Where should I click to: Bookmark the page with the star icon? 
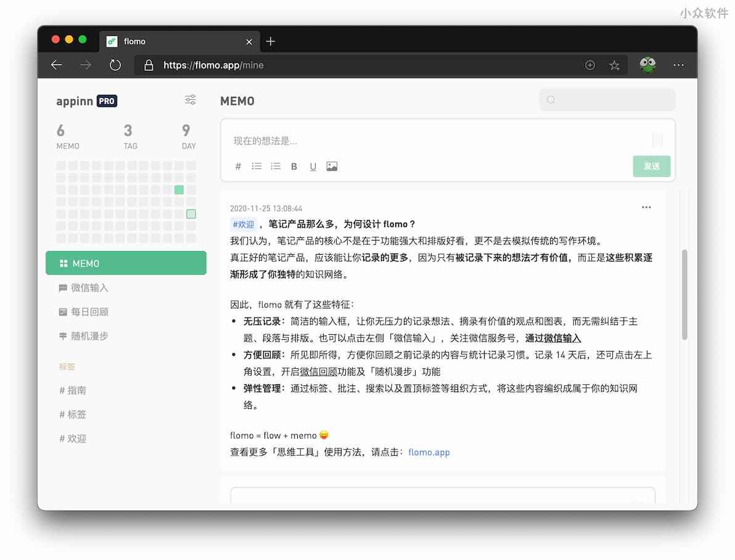(614, 65)
